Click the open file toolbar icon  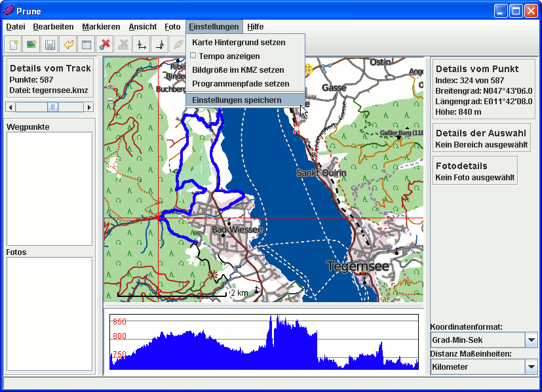pyautogui.click(x=13, y=45)
